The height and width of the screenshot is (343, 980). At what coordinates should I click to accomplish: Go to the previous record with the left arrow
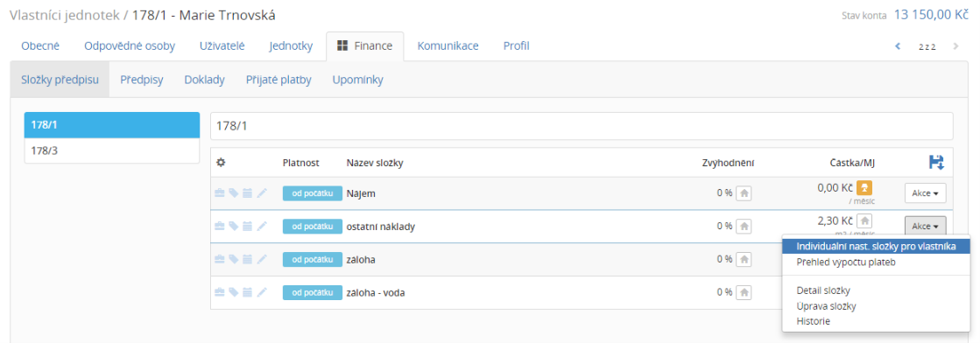coord(898,46)
